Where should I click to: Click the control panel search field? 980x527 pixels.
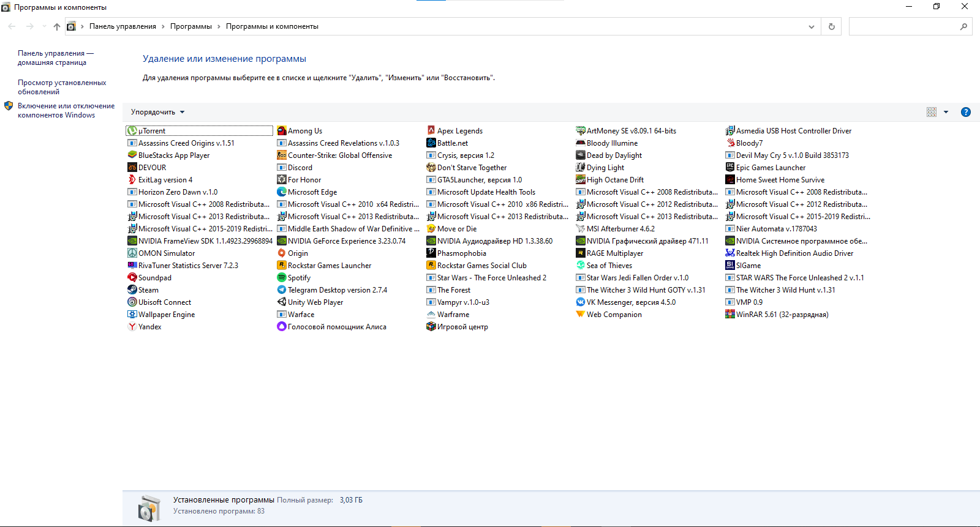[x=903, y=26]
